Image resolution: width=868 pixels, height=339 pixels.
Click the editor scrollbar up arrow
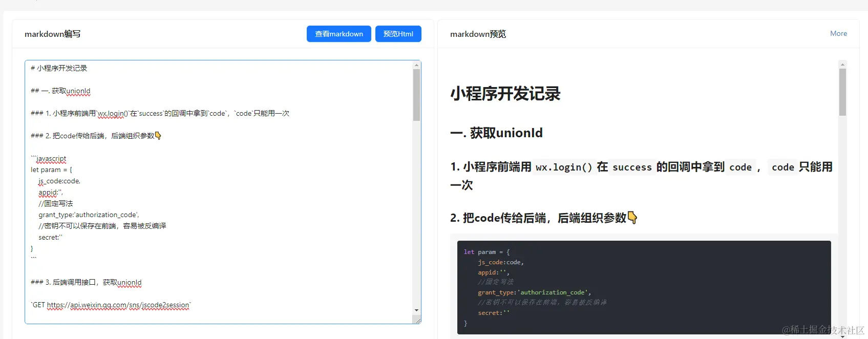click(x=416, y=65)
